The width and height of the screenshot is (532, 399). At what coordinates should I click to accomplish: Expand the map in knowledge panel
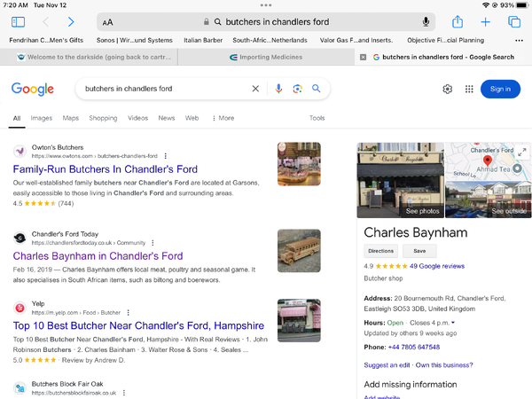[522, 152]
